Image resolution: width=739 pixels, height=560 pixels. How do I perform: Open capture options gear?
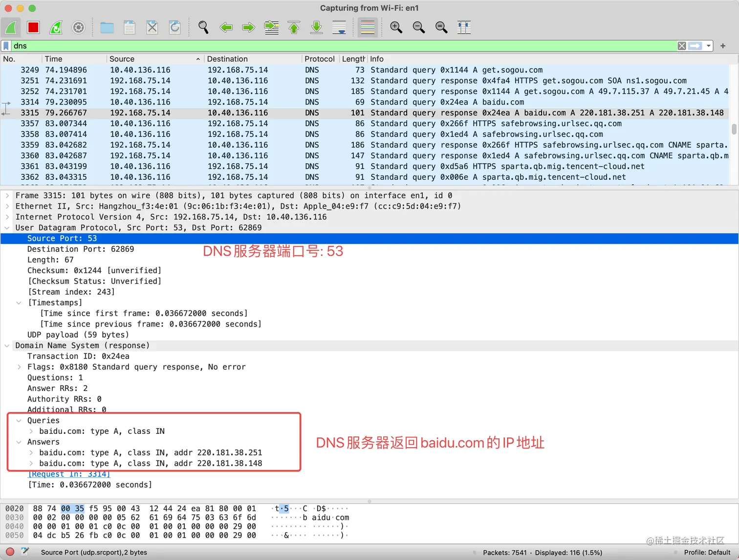(x=78, y=27)
